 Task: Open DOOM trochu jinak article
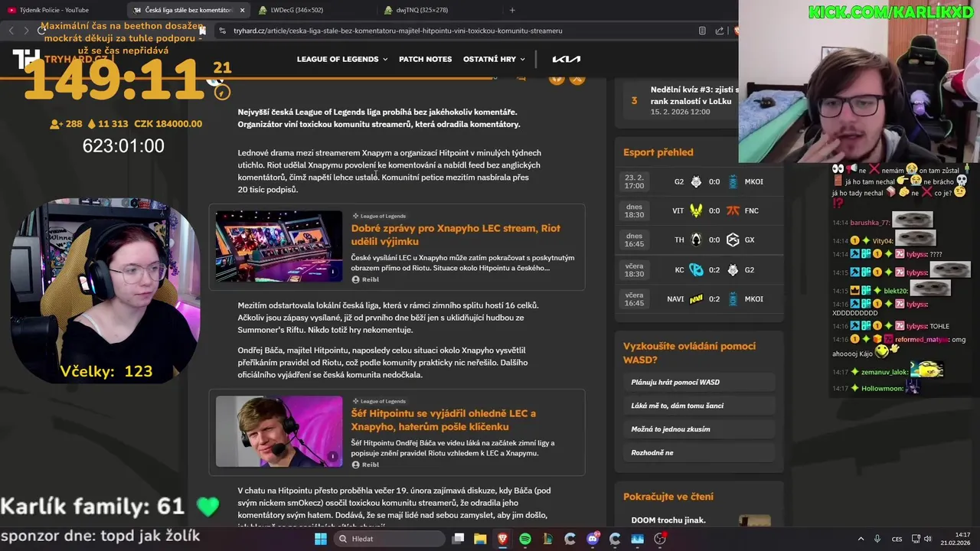point(668,520)
